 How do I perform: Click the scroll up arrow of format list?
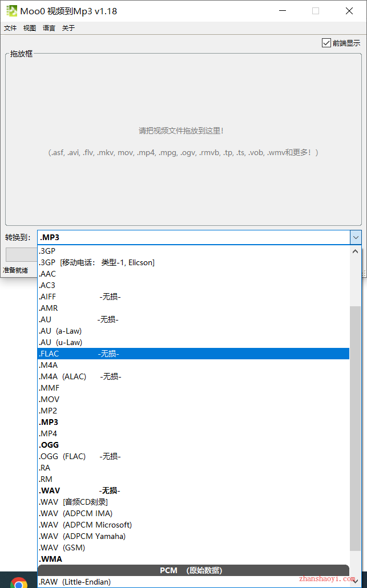(356, 252)
